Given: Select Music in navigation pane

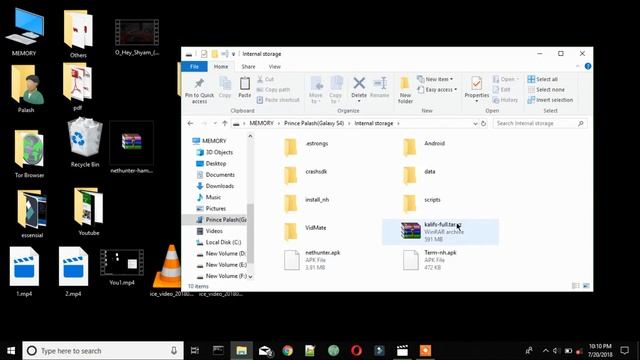Looking at the screenshot, I should coord(213,197).
